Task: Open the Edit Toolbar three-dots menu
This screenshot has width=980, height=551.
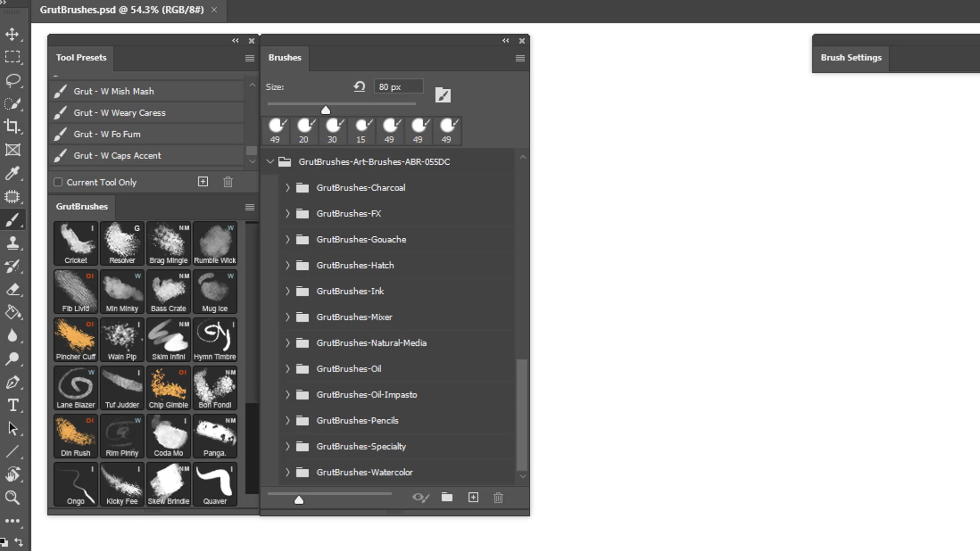Action: click(x=12, y=521)
